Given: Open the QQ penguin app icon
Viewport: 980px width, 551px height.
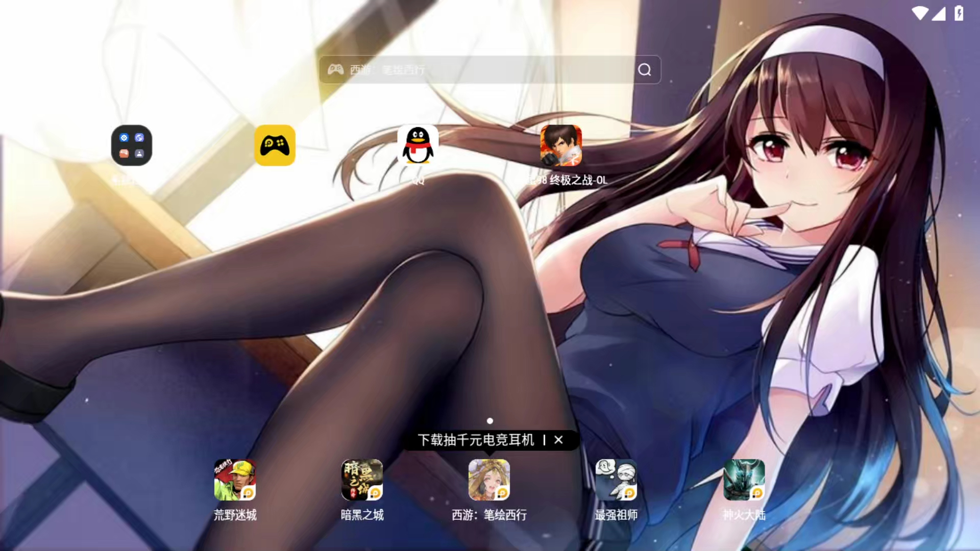Looking at the screenshot, I should (x=418, y=145).
